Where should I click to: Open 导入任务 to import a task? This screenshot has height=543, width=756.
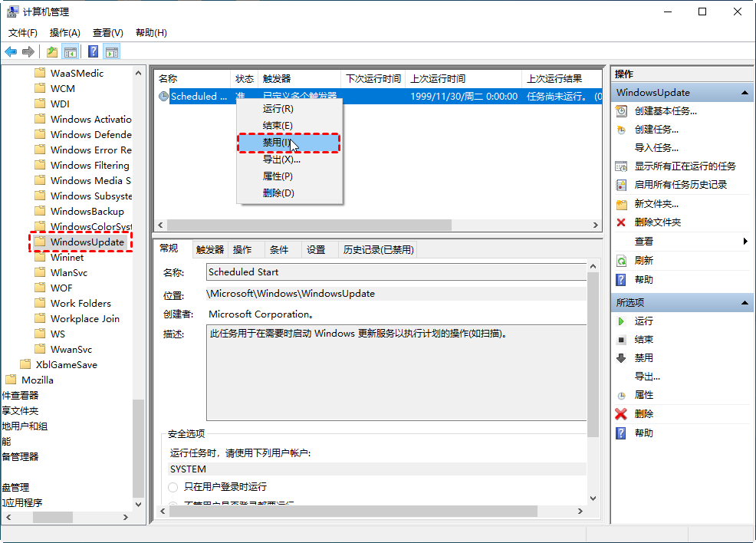point(644,147)
